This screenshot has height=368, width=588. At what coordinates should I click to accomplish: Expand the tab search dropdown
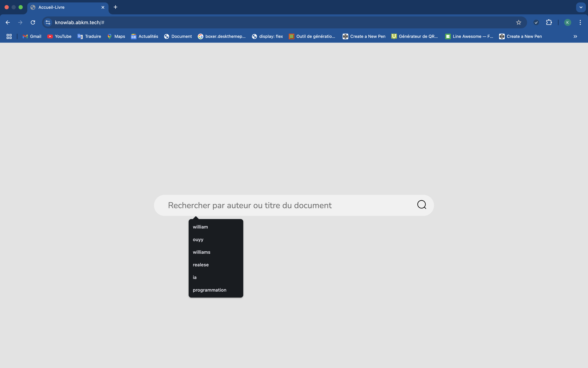581,7
